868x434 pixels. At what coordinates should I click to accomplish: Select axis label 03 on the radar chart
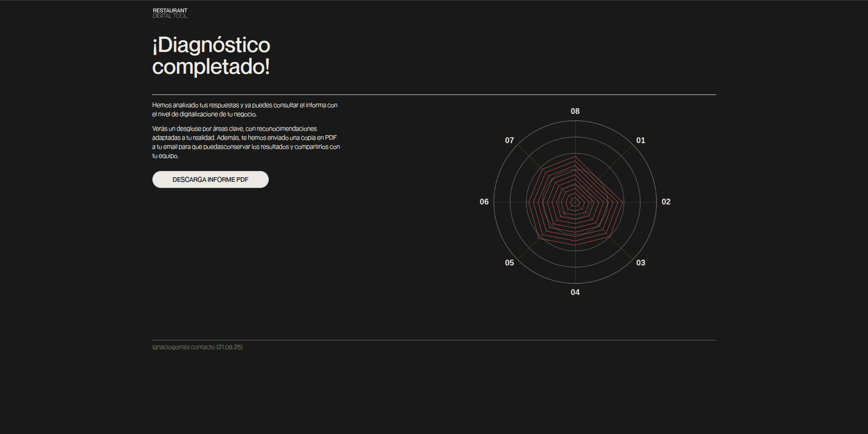641,262
